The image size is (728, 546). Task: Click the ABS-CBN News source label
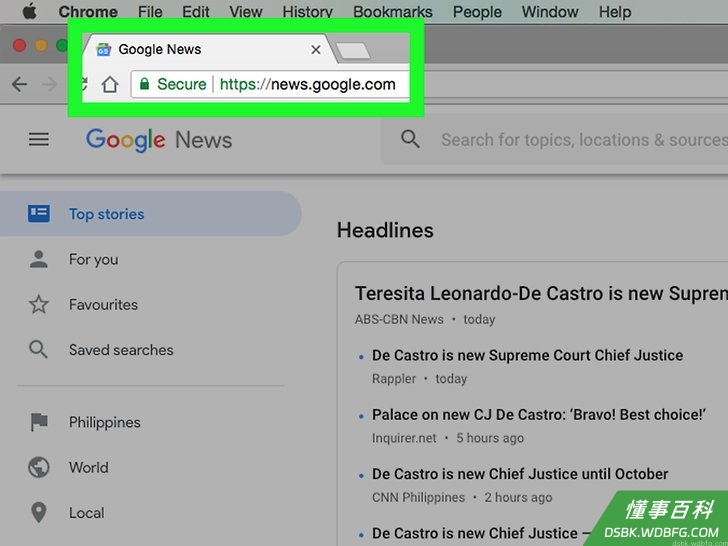click(x=399, y=319)
